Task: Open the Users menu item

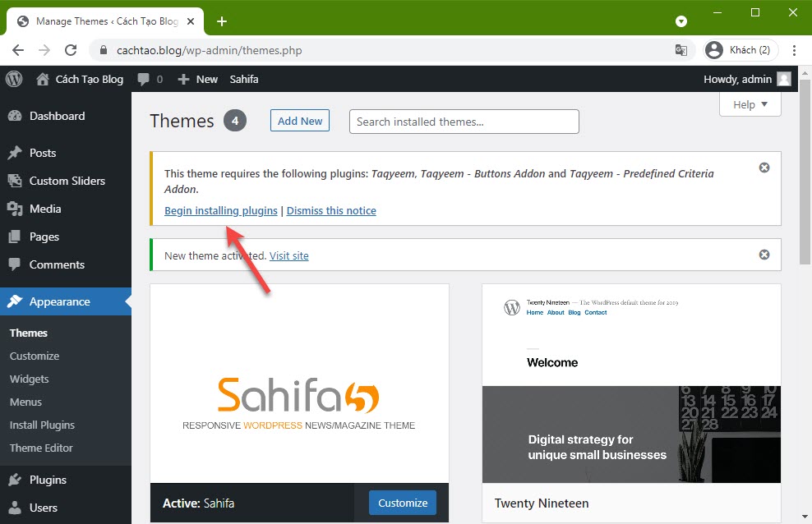Action: click(x=66, y=508)
